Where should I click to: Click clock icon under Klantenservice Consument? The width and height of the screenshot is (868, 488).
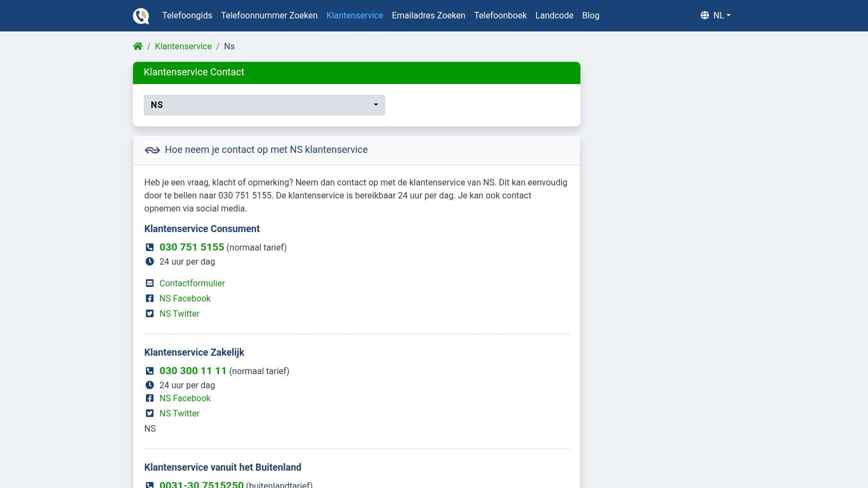tap(150, 261)
